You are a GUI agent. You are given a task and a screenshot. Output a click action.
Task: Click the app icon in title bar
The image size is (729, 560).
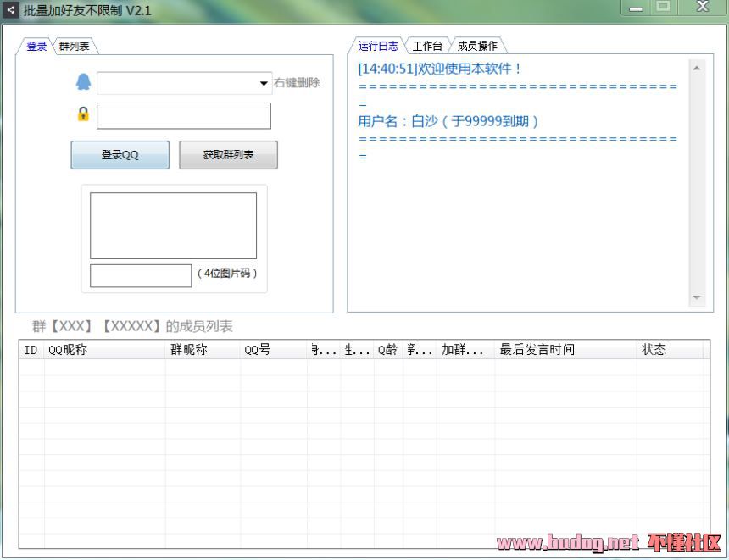coord(11,10)
